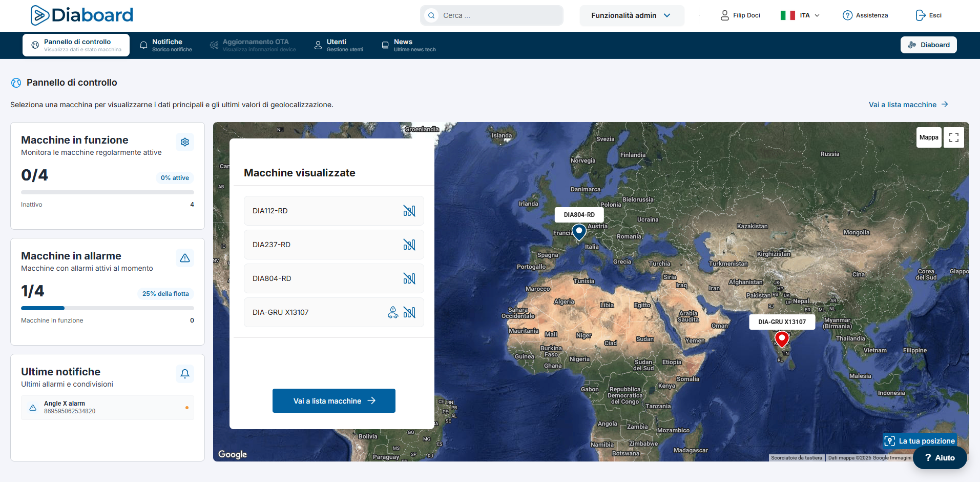
Task: Open the Notifiche tab
Action: click(x=166, y=45)
